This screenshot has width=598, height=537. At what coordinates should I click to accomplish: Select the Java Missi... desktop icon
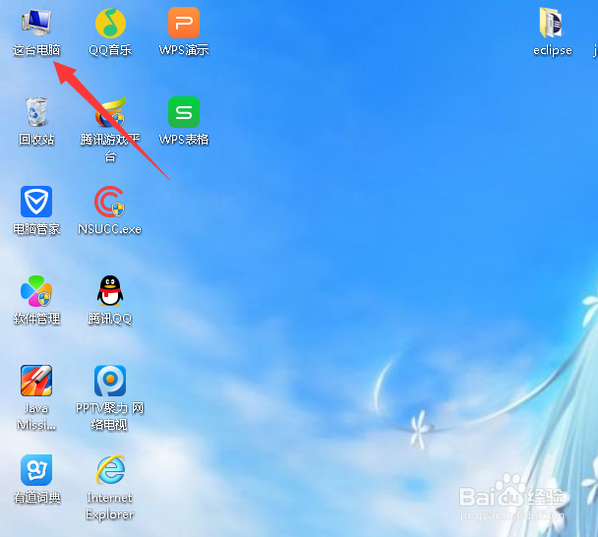click(36, 380)
